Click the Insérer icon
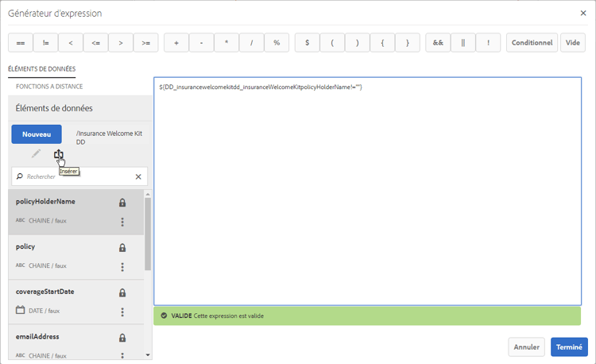This screenshot has height=364, width=596. tap(59, 154)
